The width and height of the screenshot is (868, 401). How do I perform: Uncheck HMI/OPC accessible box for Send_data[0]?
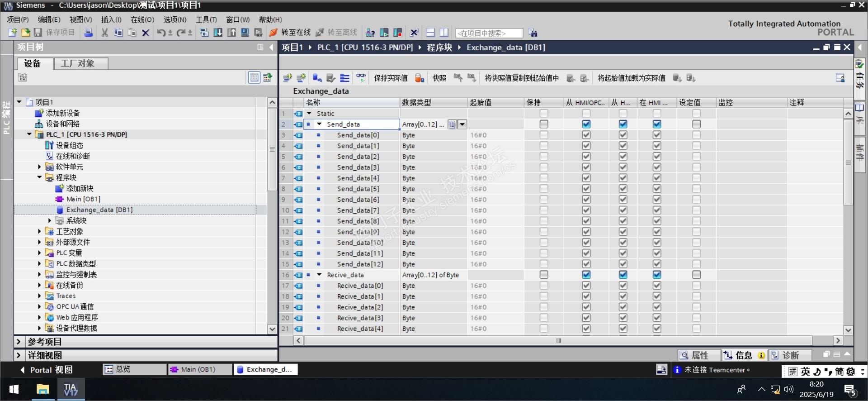tap(586, 135)
